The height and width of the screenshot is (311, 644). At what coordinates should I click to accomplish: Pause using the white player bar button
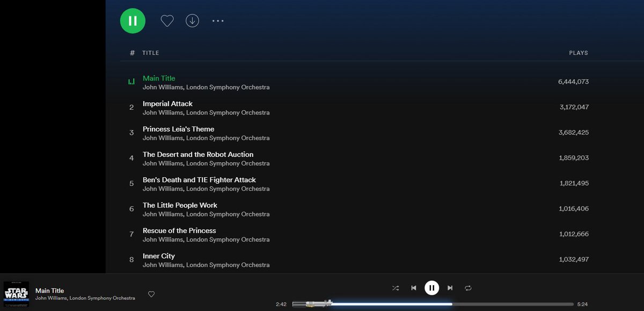coord(432,288)
